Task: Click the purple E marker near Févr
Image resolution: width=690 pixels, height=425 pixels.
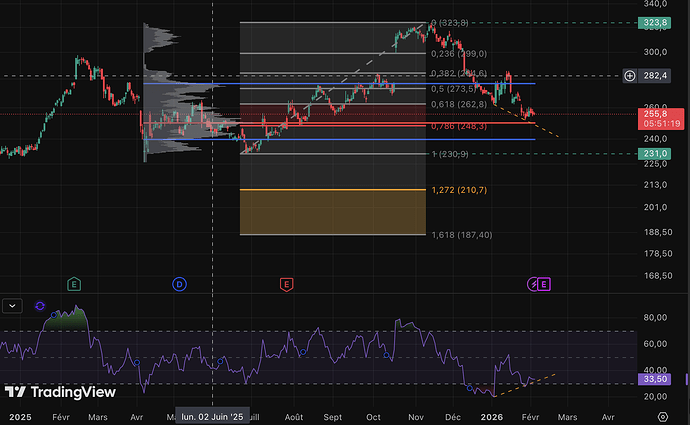Action: pyautogui.click(x=544, y=285)
